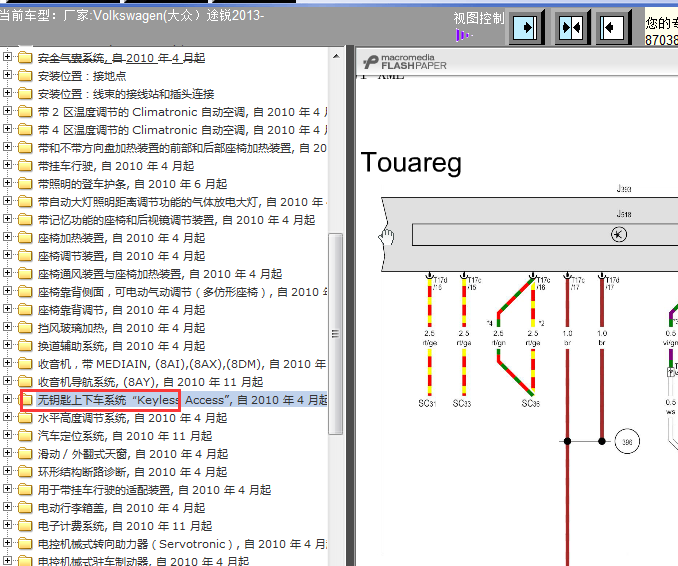
Task: Expand the 电控机械式转向助力器 Servotronic node
Action: pyautogui.click(x=7, y=543)
